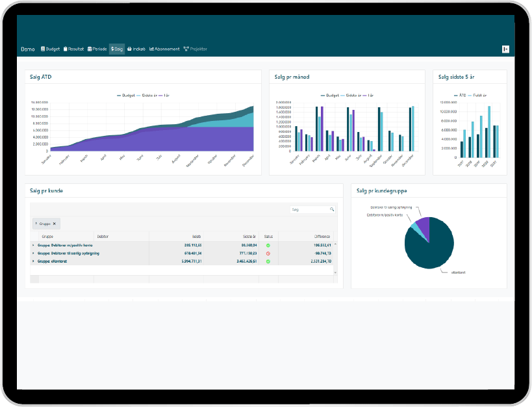Click the Gruppe grouping chip label
The image size is (532, 407).
pyautogui.click(x=45, y=224)
